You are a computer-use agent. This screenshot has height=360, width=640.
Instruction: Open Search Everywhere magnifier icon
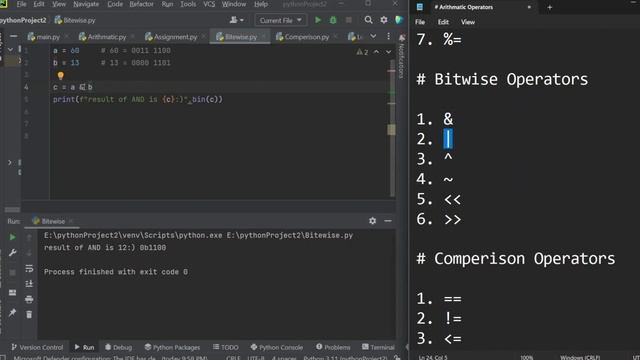368,20
